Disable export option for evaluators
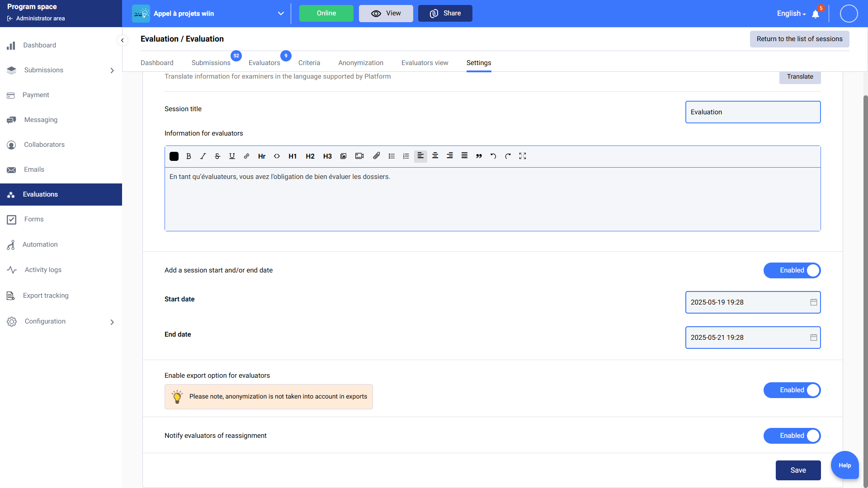Screen dimensions: 868x488 [792, 390]
